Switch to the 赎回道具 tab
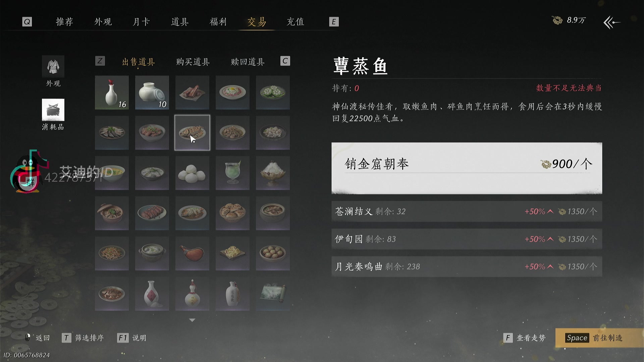644x362 pixels. [x=248, y=62]
